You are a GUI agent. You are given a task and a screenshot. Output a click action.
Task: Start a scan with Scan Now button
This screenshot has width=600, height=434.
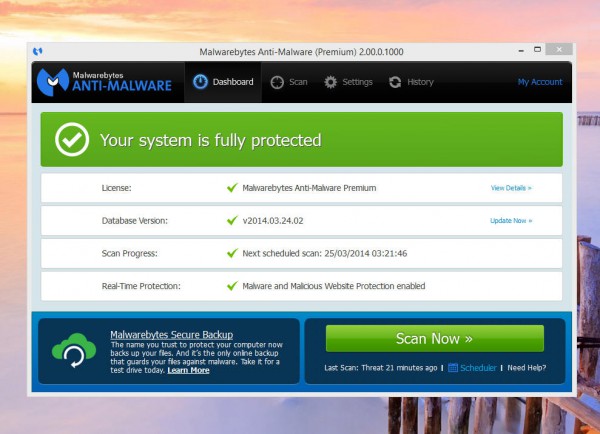coord(435,338)
